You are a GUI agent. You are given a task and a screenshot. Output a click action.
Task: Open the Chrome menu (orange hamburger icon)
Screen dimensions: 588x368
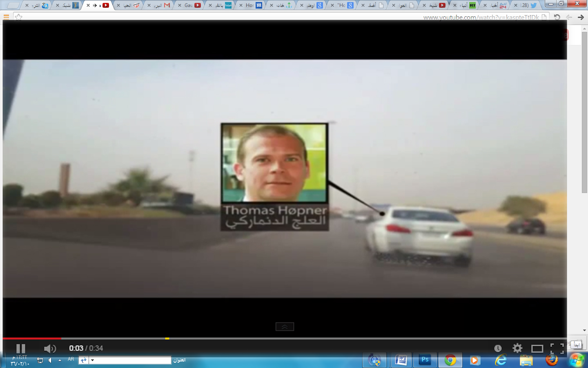coord(6,17)
